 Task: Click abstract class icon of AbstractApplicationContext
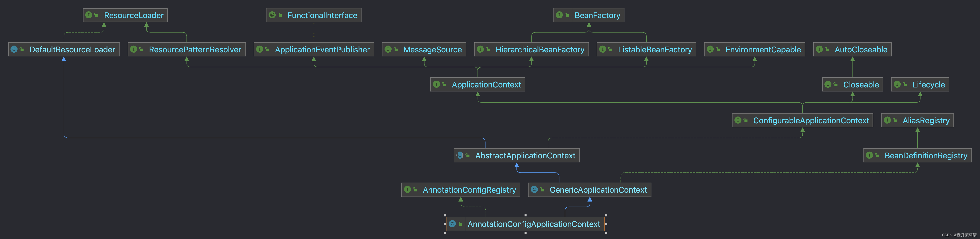tap(460, 155)
